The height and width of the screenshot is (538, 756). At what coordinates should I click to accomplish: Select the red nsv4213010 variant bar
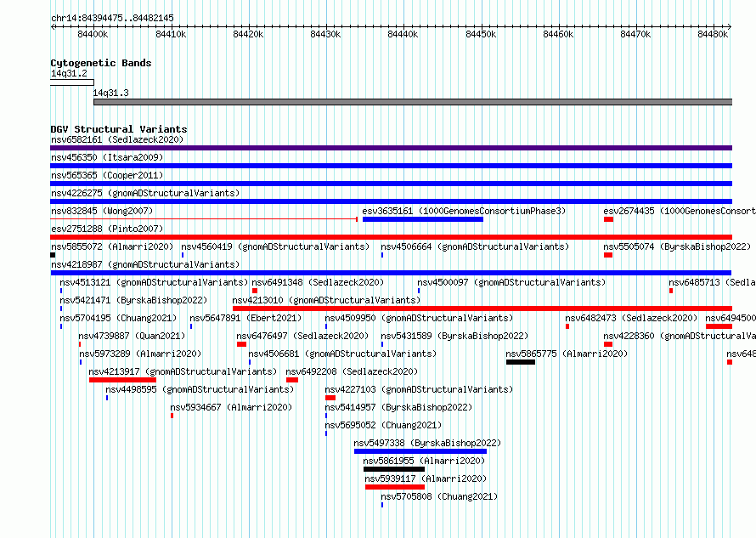click(x=482, y=309)
